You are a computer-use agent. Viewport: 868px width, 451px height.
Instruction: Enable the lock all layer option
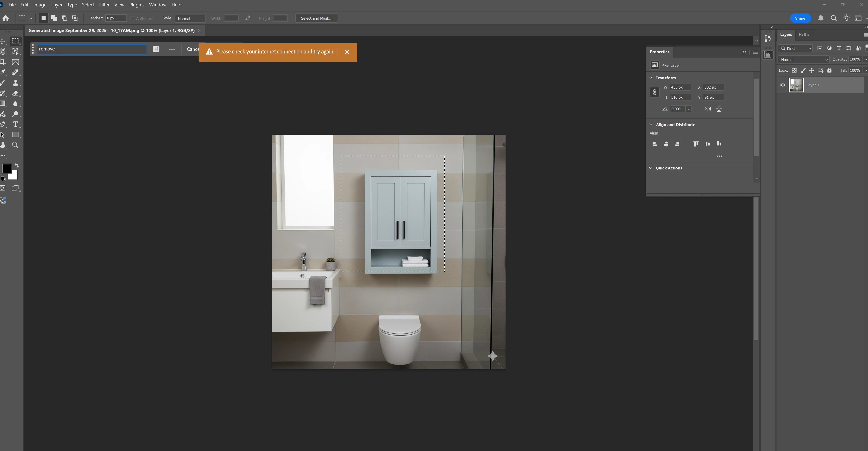[829, 71]
